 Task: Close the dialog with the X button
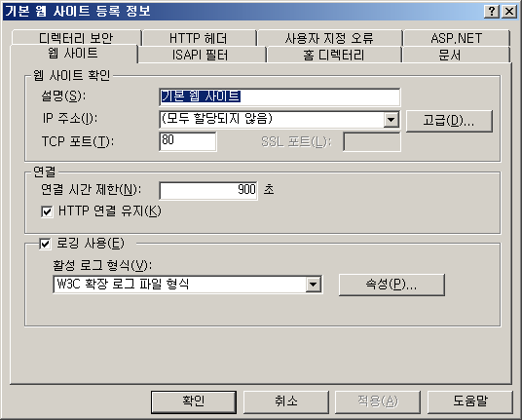click(x=509, y=12)
